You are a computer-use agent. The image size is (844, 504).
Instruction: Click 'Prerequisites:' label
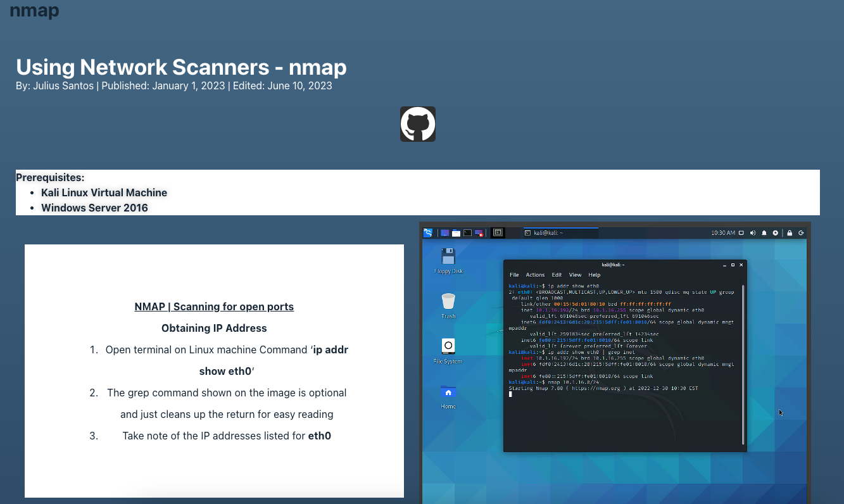[50, 177]
